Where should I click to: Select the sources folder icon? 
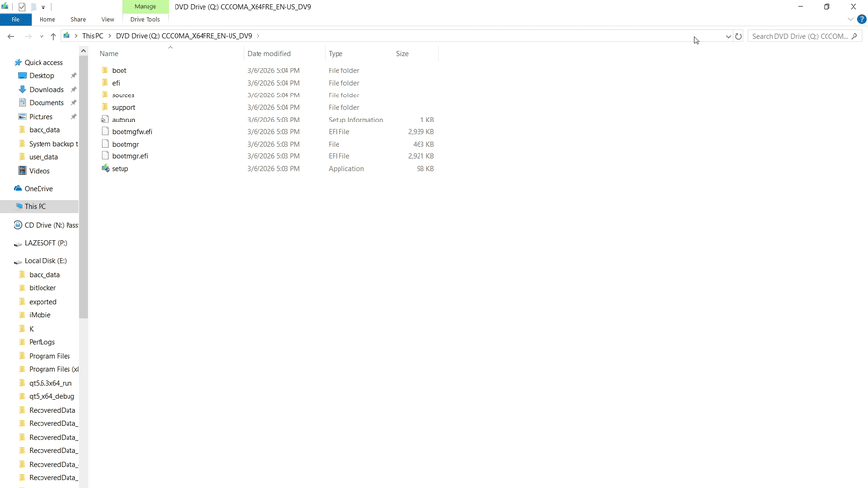pos(105,95)
